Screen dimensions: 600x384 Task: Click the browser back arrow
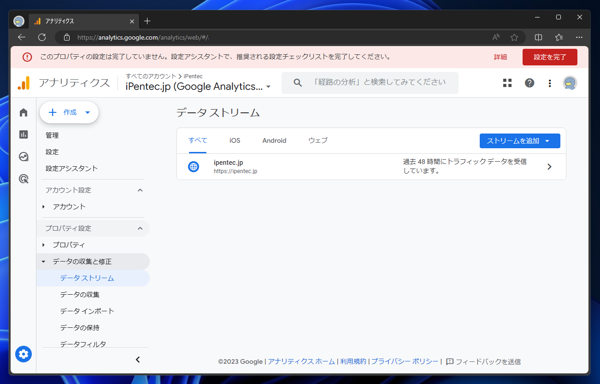(21, 37)
